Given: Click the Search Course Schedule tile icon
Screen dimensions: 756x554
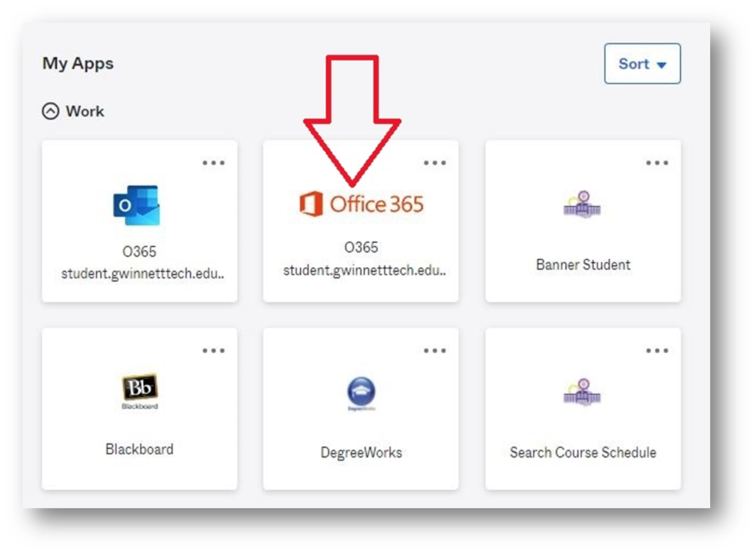Looking at the screenshot, I should tap(583, 391).
